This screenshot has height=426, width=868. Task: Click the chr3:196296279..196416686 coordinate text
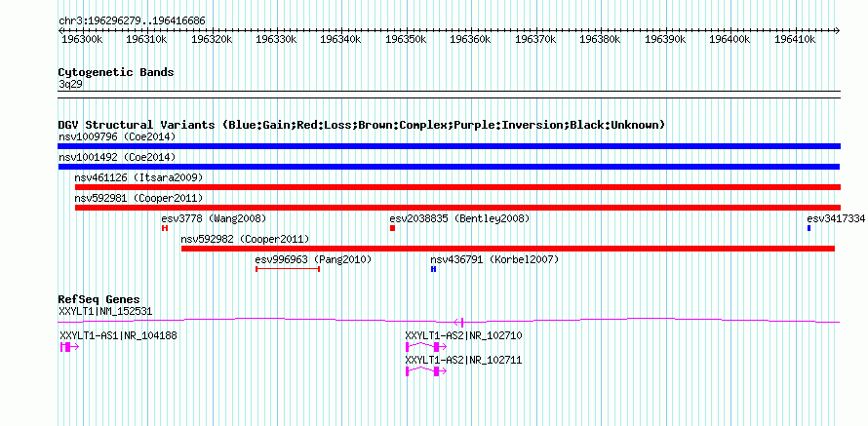coord(132,20)
